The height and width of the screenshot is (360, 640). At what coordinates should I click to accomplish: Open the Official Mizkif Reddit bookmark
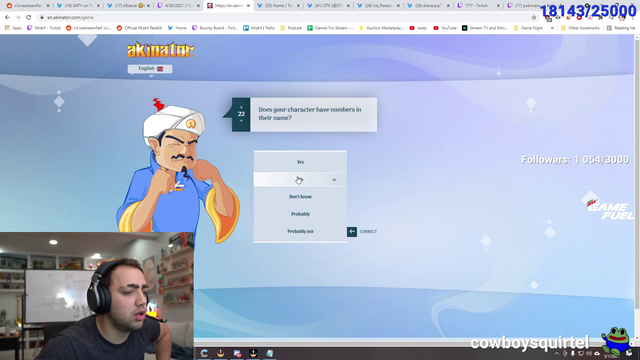click(140, 28)
